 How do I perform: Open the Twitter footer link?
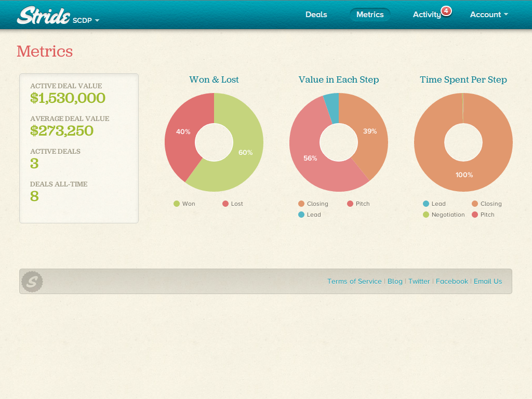(x=419, y=281)
